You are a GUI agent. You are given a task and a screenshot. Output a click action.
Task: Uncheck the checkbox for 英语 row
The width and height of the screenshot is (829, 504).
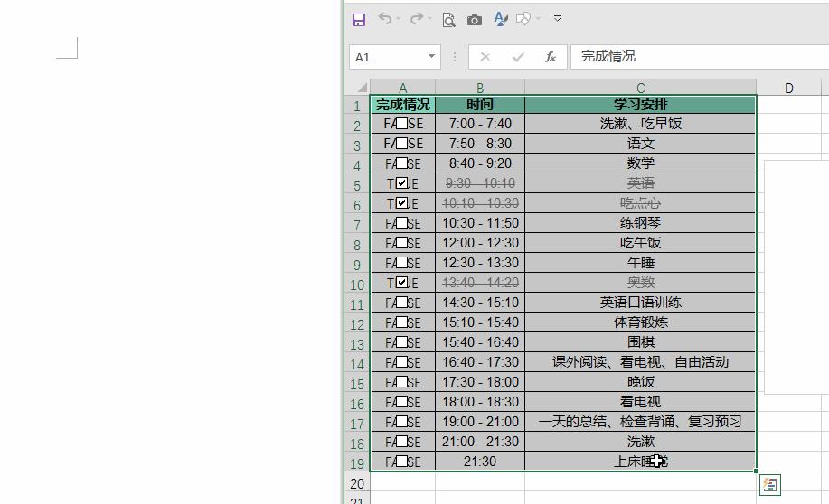click(x=401, y=183)
